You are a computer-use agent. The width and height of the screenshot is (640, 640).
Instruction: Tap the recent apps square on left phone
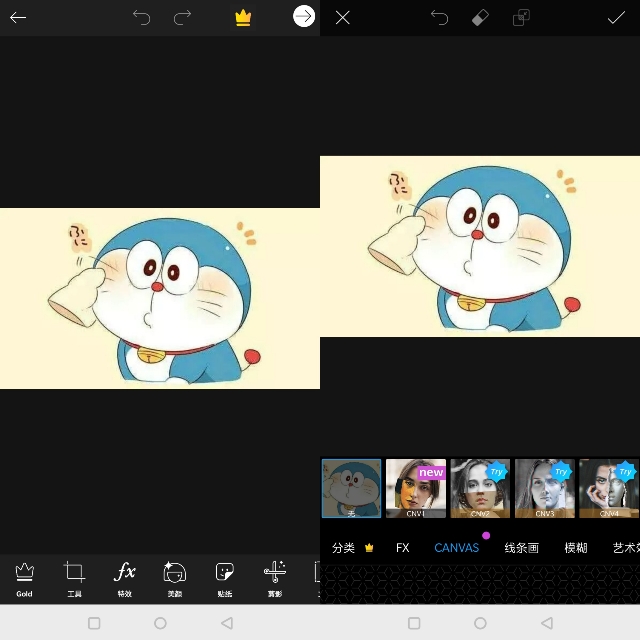pyautogui.click(x=94, y=623)
